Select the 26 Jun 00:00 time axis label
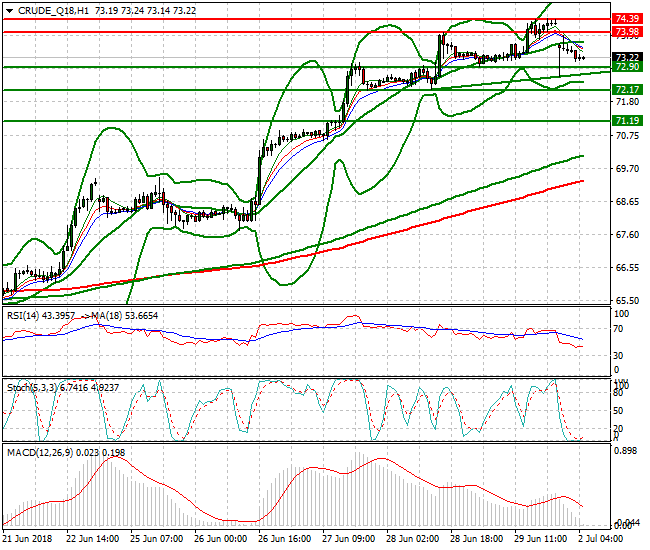The width and height of the screenshot is (650, 550). (x=221, y=539)
